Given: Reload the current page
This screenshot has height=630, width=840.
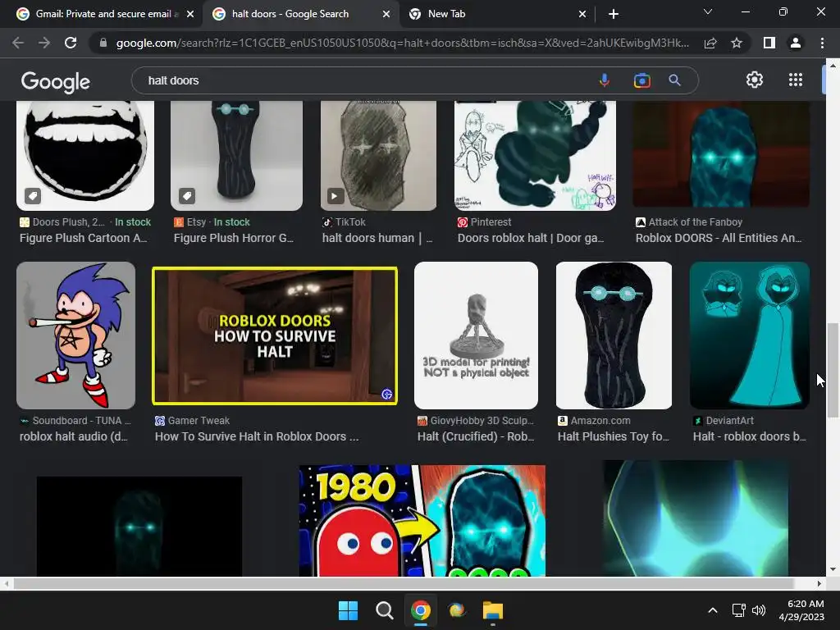Looking at the screenshot, I should click(71, 43).
